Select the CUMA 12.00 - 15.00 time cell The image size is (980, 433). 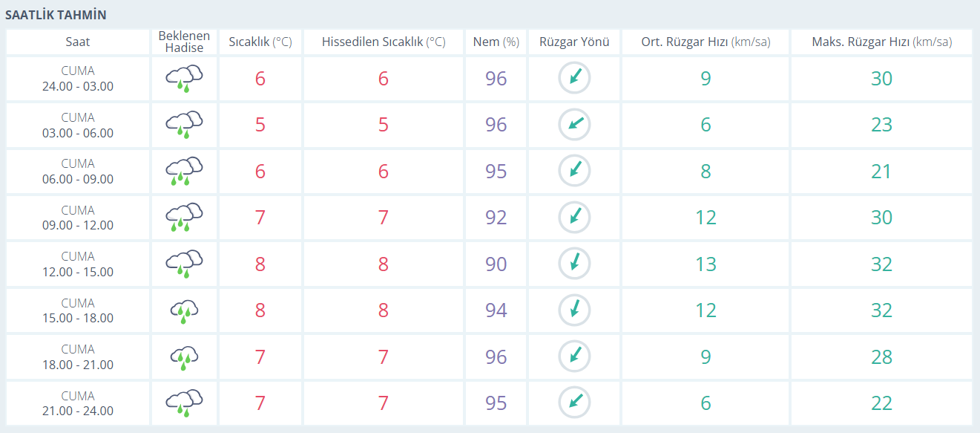(x=78, y=264)
